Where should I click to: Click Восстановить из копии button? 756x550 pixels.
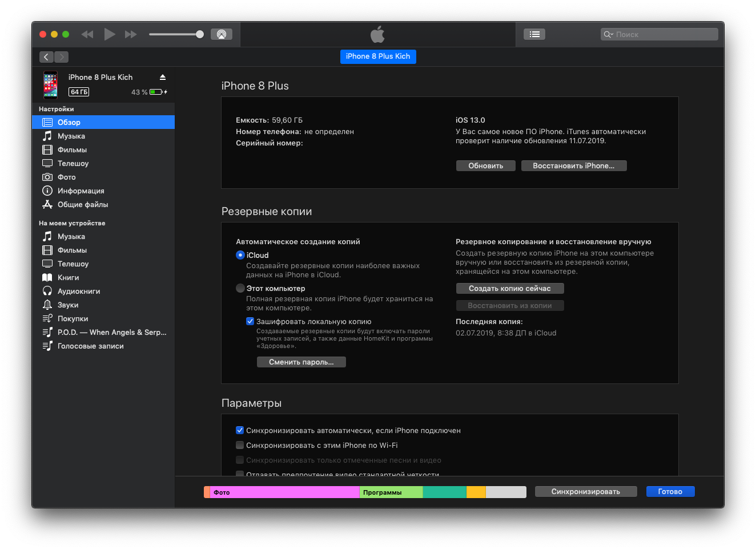pyautogui.click(x=510, y=306)
